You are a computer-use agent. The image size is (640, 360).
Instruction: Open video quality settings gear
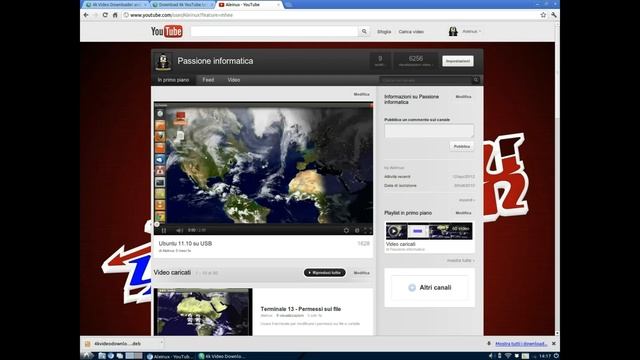tap(346, 230)
